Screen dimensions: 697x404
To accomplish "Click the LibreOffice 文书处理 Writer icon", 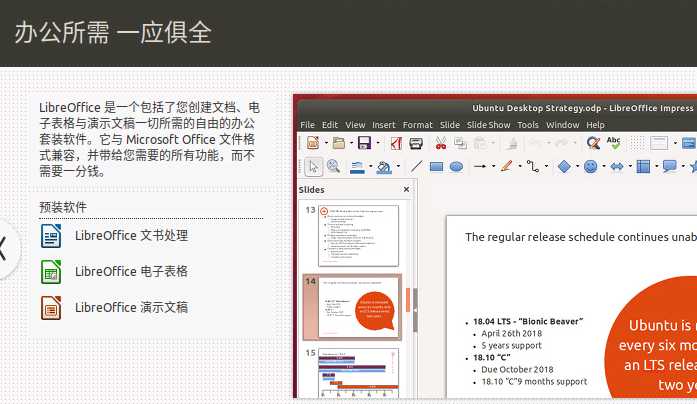I will [51, 236].
